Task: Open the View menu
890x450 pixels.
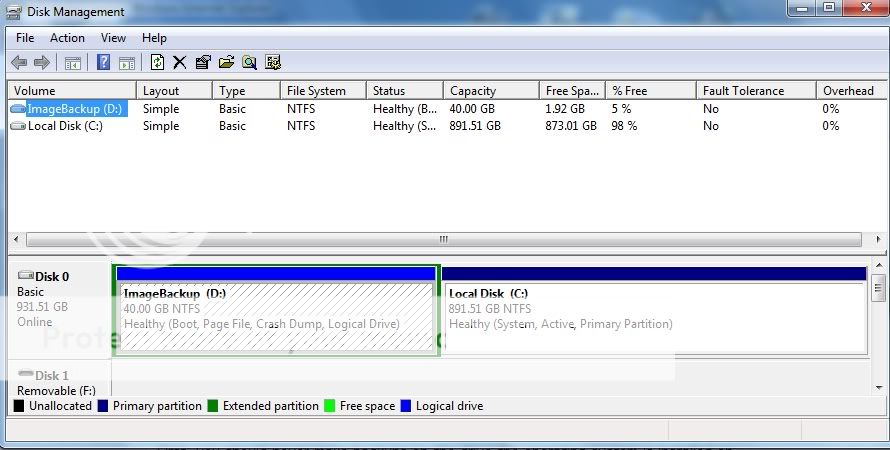Action: pyautogui.click(x=113, y=38)
